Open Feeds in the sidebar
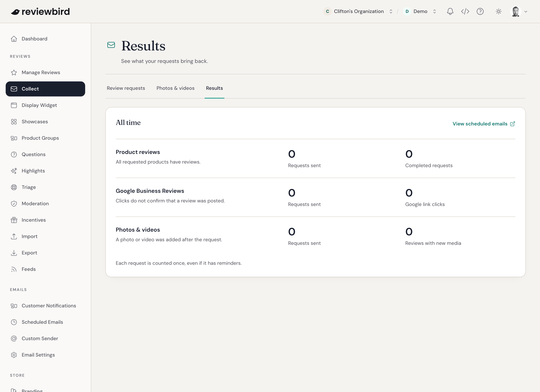Viewport: 540px width, 392px height. click(x=45, y=269)
